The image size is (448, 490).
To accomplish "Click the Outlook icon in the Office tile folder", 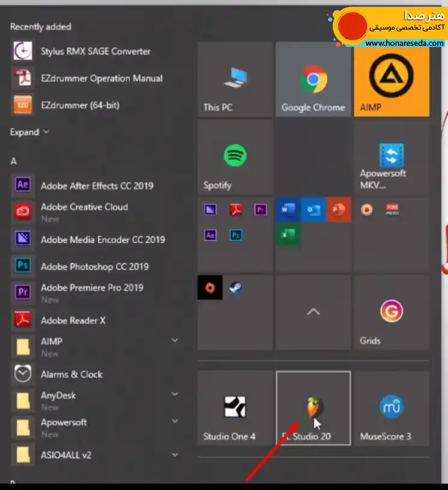I will point(314,209).
